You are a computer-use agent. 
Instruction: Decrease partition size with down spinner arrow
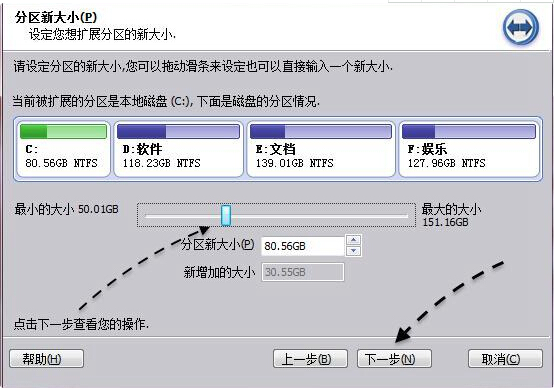pyautogui.click(x=354, y=251)
